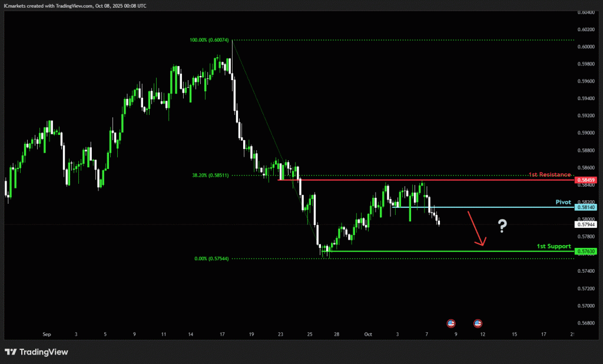This screenshot has width=603, height=364.
Task: Click the 0.60000 level on the price axis
Action: (587, 47)
